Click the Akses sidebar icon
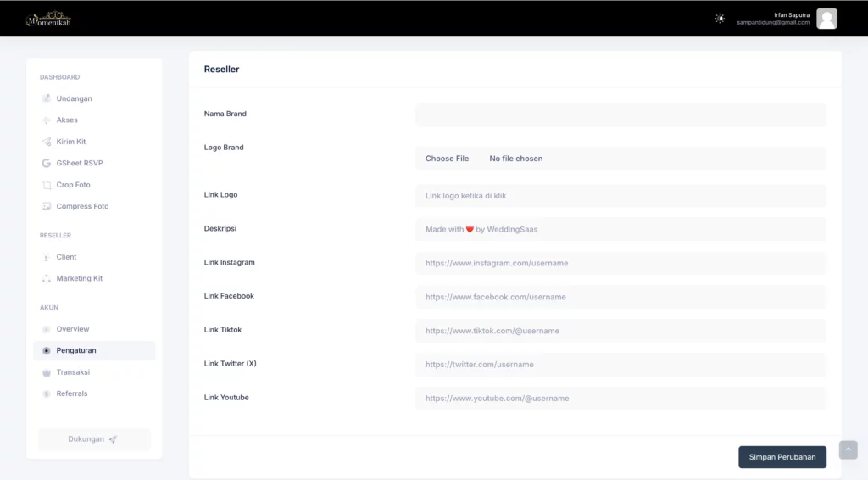This screenshot has height=480, width=868. click(47, 120)
